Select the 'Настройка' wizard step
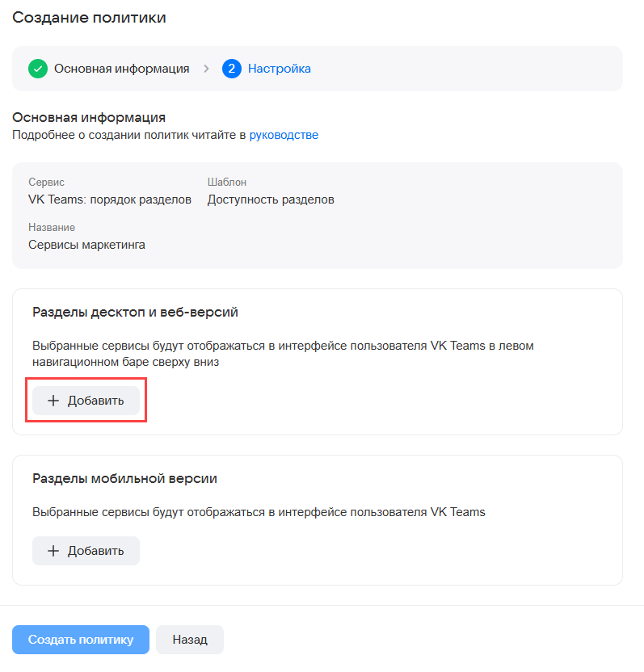 [x=279, y=69]
